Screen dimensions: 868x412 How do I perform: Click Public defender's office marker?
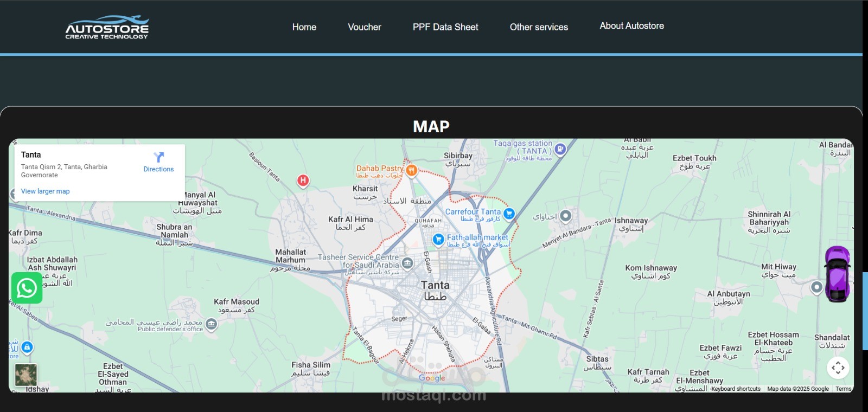[212, 324]
